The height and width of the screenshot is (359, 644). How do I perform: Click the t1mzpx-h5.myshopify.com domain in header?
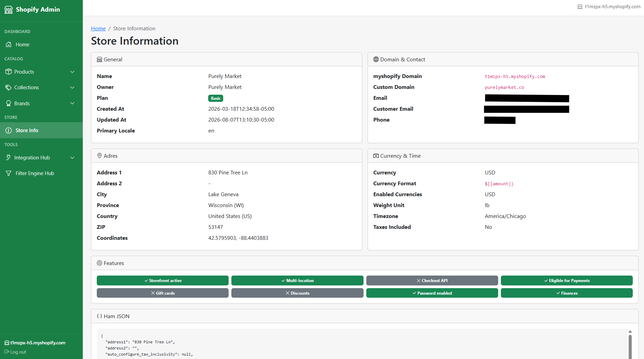pyautogui.click(x=613, y=7)
